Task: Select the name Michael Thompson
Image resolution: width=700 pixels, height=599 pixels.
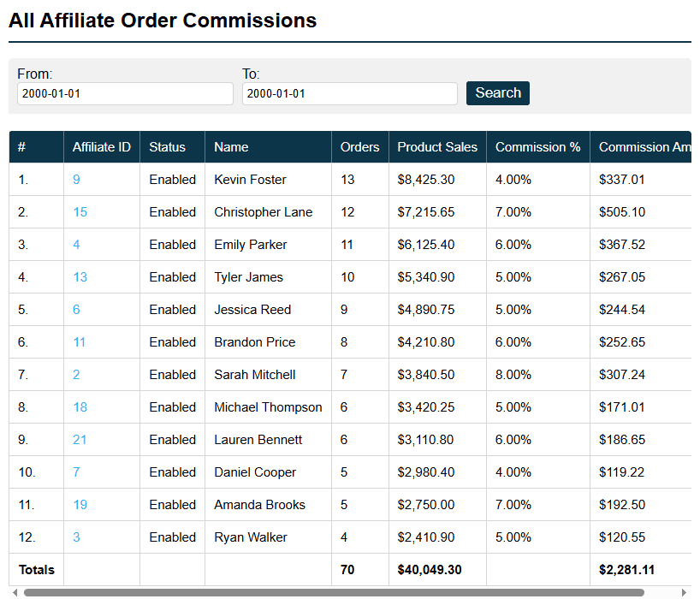Action: tap(268, 407)
